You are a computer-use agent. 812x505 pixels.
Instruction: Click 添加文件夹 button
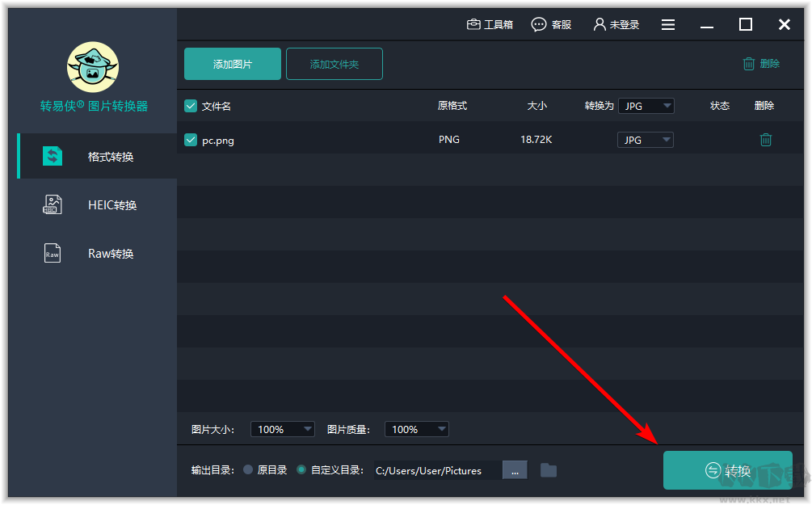pos(334,64)
